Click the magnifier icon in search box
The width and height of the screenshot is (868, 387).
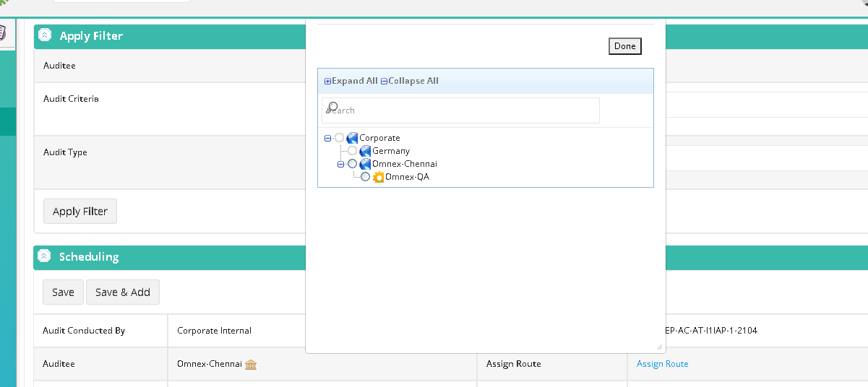pos(332,108)
